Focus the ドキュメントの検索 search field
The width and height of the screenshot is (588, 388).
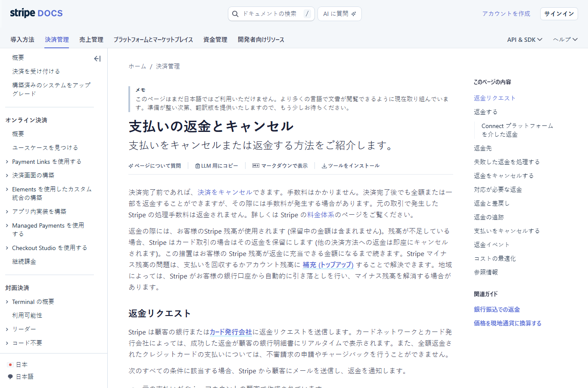[271, 14]
